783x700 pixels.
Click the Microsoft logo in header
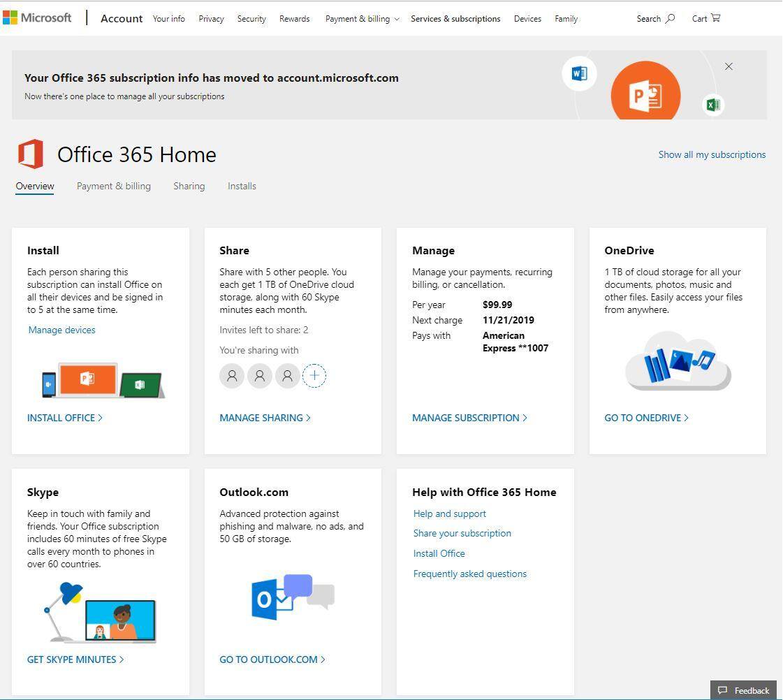[x=37, y=17]
